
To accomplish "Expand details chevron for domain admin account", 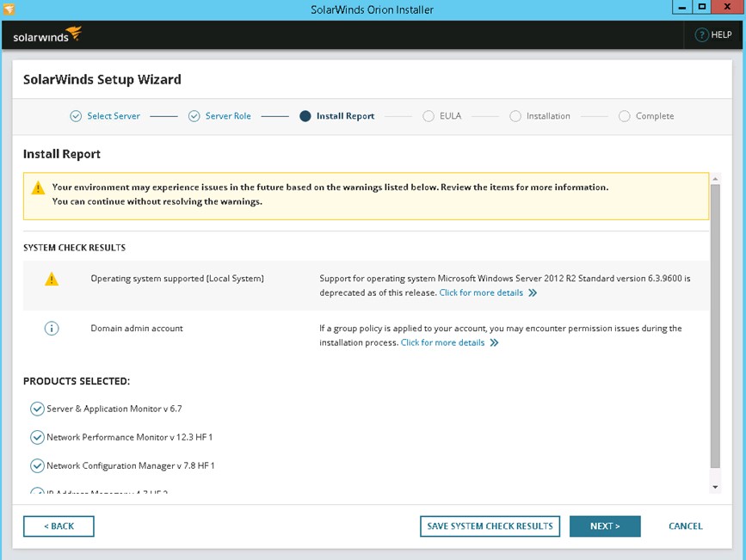I will 494,343.
